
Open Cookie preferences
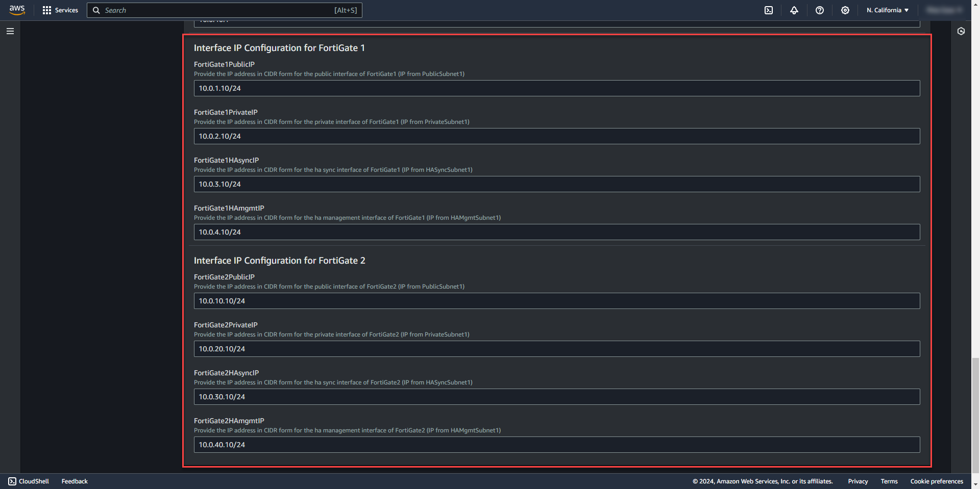tap(937, 481)
